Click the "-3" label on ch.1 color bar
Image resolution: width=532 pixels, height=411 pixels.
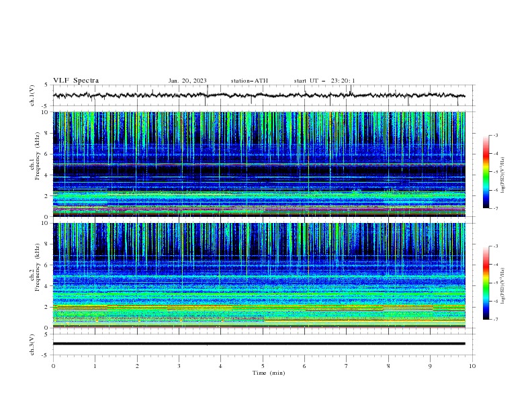[496, 135]
